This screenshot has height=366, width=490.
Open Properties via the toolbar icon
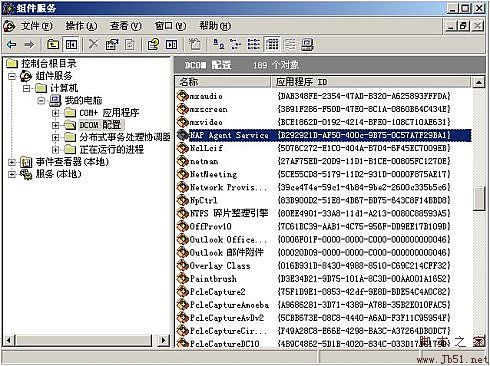point(112,44)
